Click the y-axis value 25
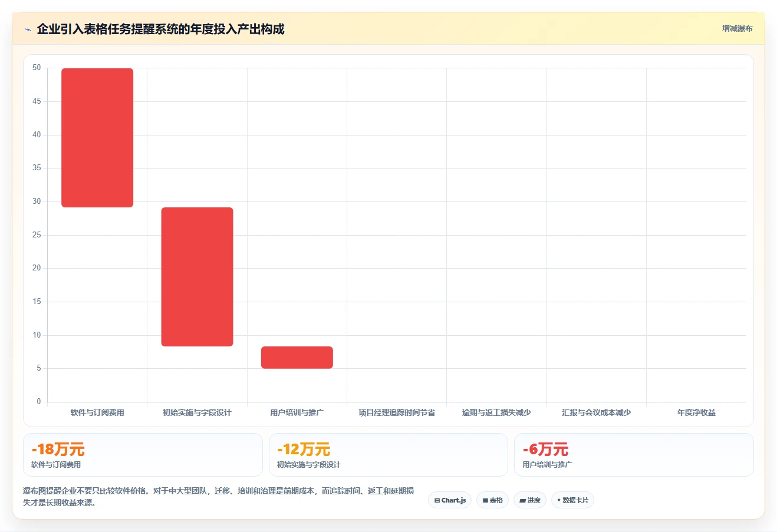777x532 pixels. point(37,235)
